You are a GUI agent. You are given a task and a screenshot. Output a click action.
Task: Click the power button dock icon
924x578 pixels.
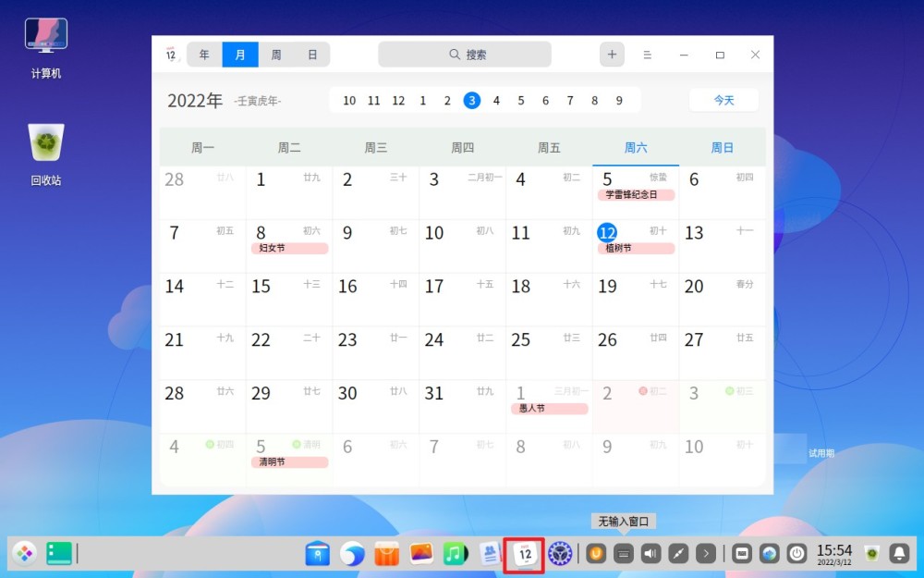coord(796,553)
